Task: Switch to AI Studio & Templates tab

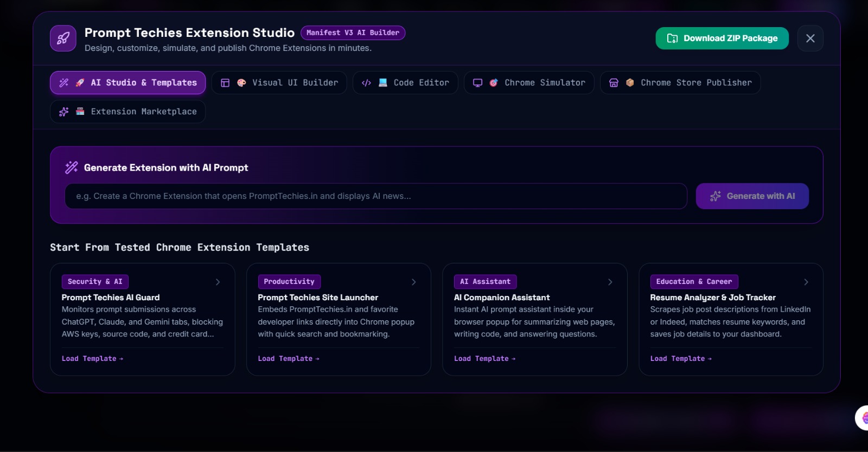Action: [x=128, y=83]
